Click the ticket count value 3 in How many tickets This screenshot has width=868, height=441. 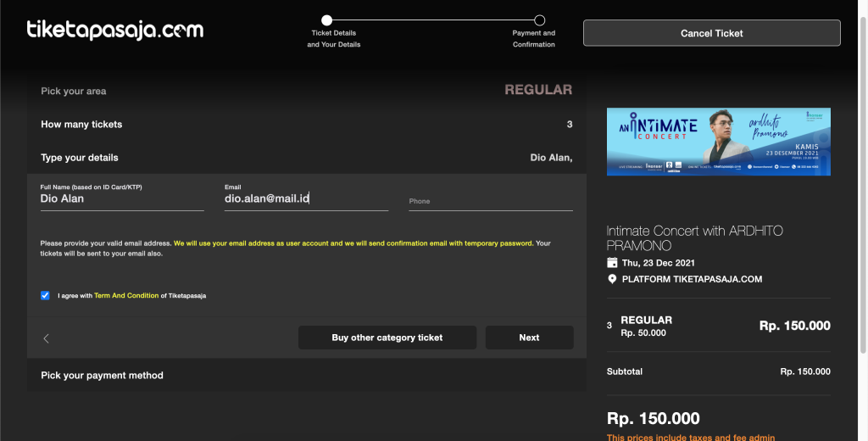tap(570, 125)
